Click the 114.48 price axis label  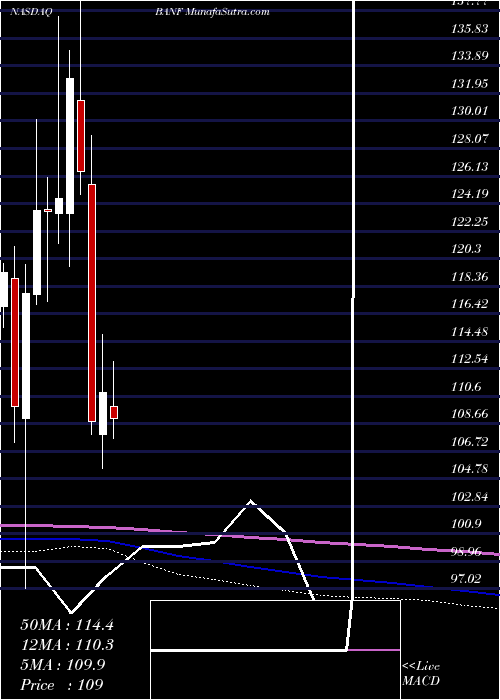click(x=469, y=331)
